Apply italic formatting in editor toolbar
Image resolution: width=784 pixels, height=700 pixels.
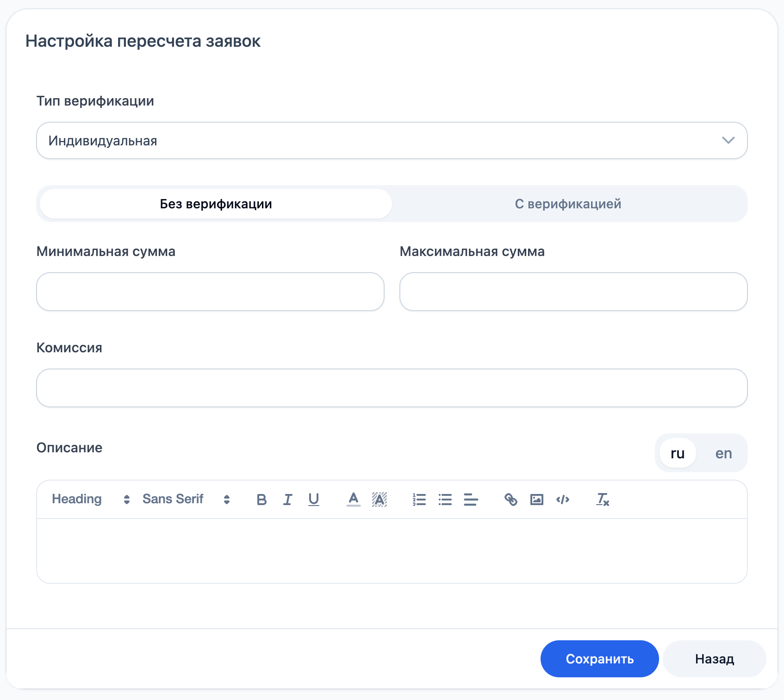click(287, 500)
